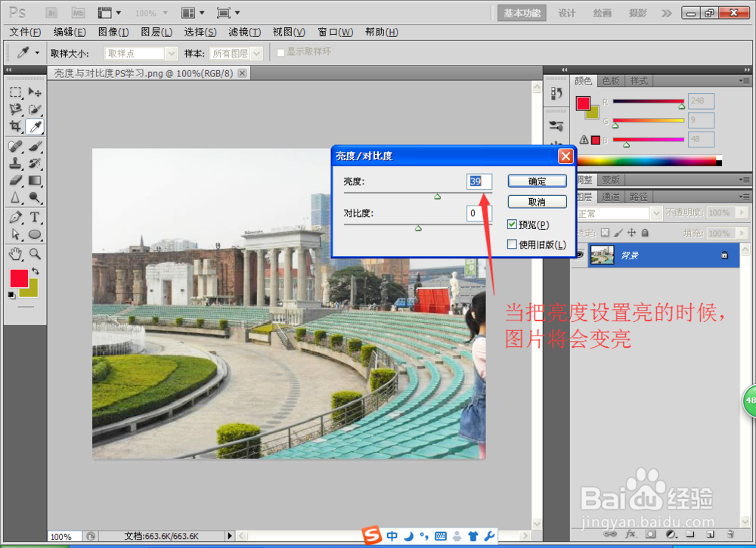Open the Image (图像) menu
756x548 pixels.
click(113, 32)
